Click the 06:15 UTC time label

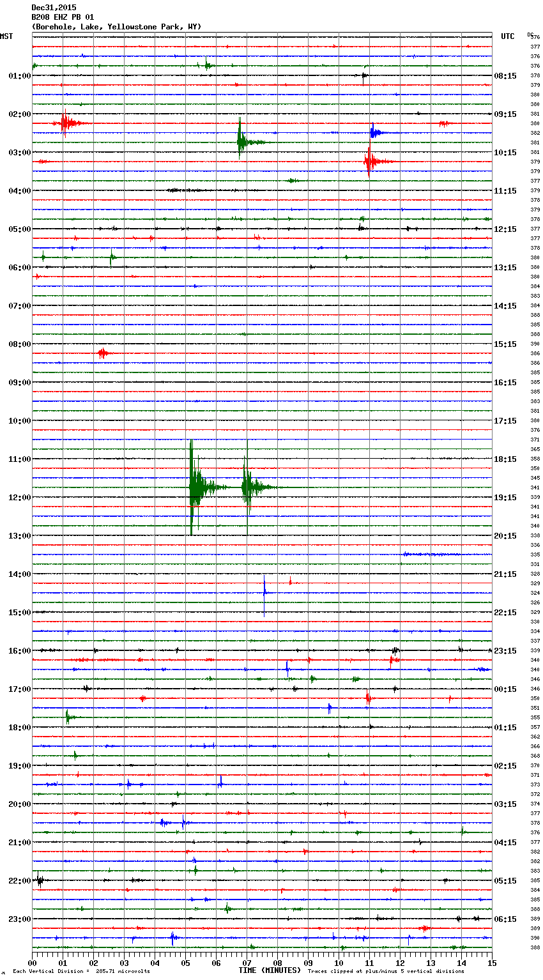pos(505,919)
